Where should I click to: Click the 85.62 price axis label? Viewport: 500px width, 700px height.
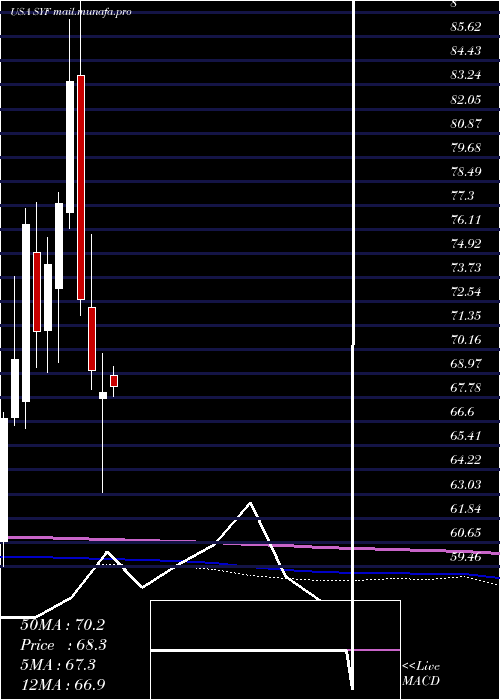coord(466,27)
